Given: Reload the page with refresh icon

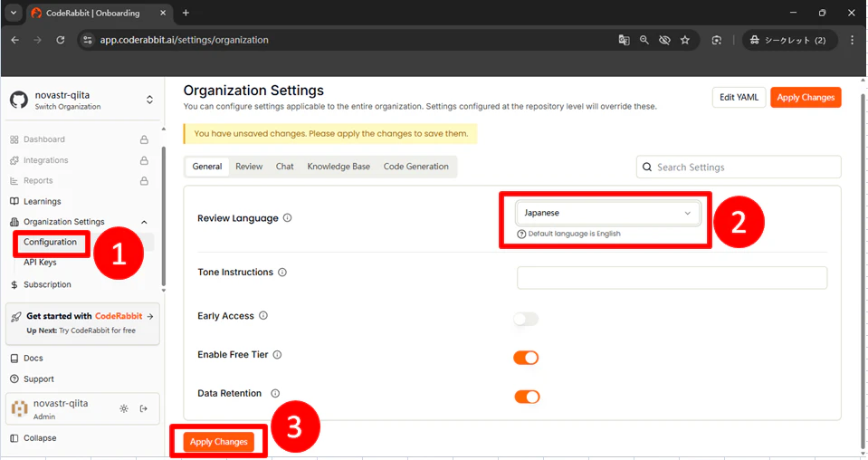Looking at the screenshot, I should 61,40.
